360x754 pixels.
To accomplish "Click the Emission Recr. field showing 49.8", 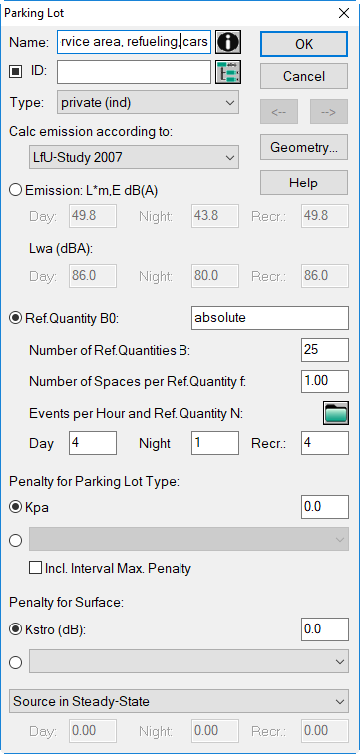I will pos(325,216).
